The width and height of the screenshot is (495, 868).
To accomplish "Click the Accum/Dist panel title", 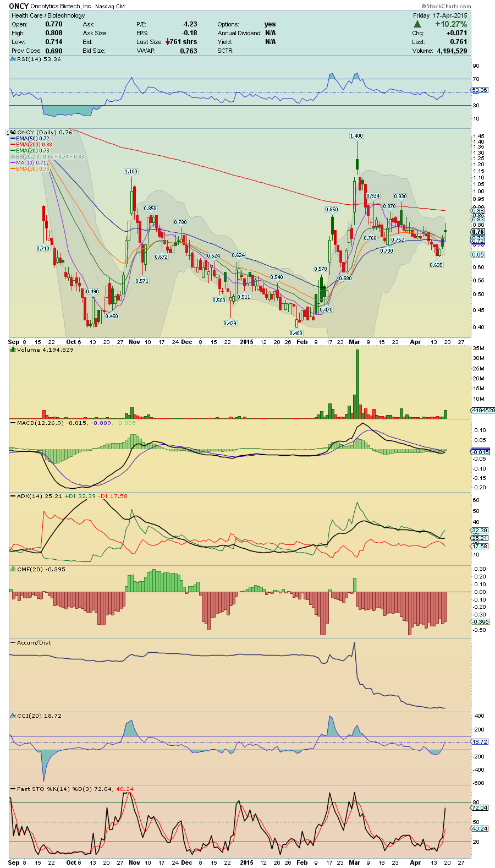I will point(34,642).
